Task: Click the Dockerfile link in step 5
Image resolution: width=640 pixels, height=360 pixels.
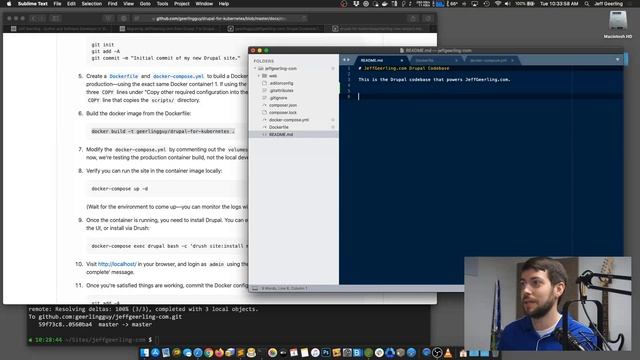Action: pyautogui.click(x=124, y=76)
